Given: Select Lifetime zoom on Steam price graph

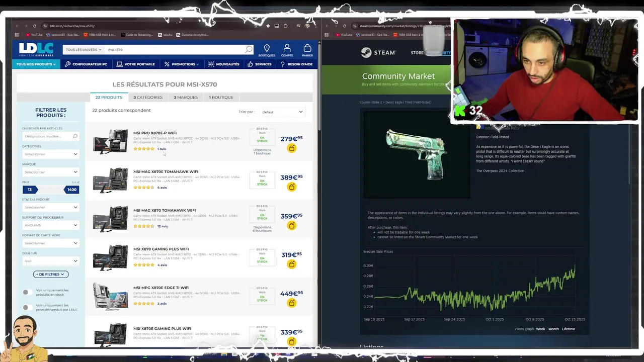Looking at the screenshot, I should pos(569,329).
